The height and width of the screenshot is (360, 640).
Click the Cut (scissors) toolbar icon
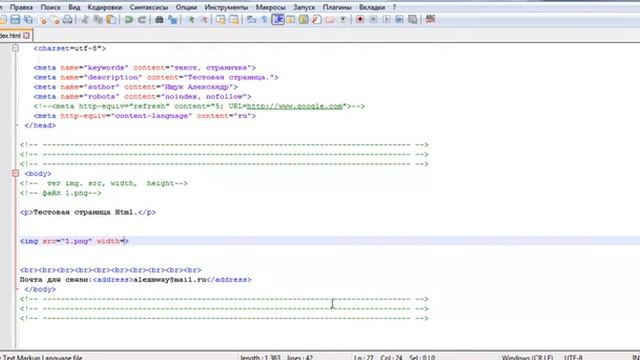[x=85, y=19]
